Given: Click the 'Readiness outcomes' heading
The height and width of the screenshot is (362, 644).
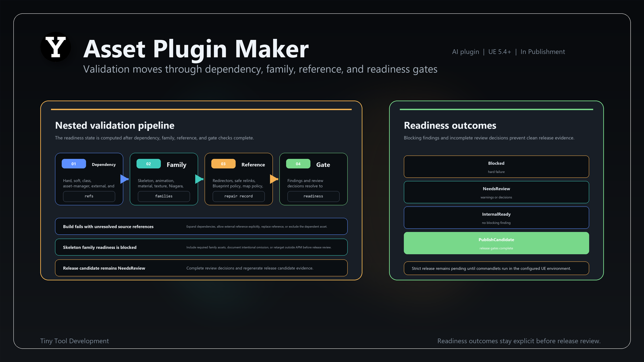Looking at the screenshot, I should tap(450, 125).
